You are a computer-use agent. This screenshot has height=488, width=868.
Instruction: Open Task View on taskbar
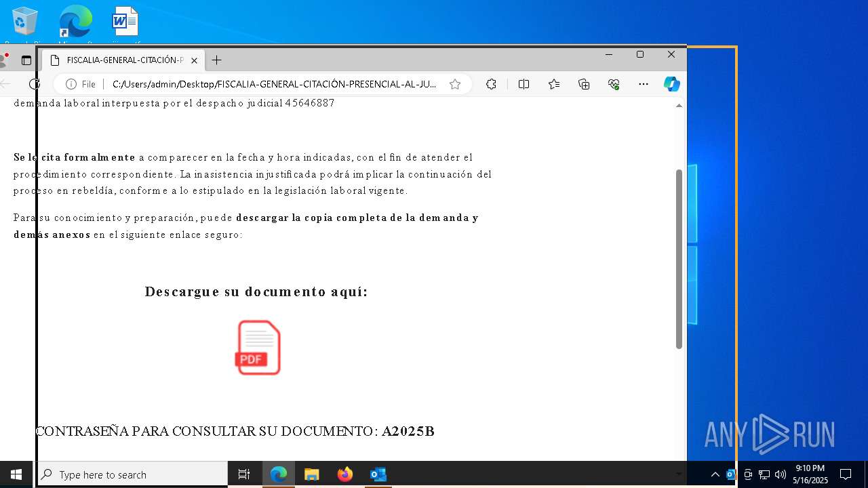click(x=244, y=474)
